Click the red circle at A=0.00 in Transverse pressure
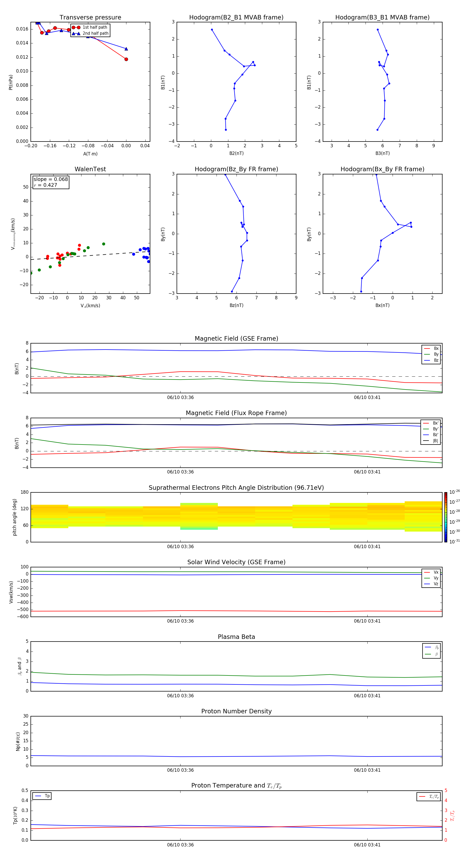 point(126,59)
